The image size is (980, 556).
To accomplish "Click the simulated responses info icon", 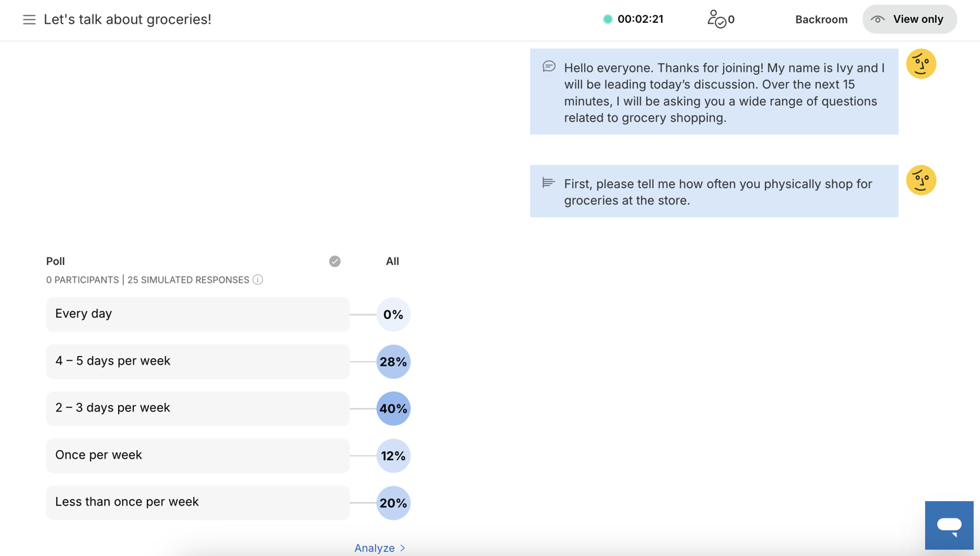I will pos(258,280).
